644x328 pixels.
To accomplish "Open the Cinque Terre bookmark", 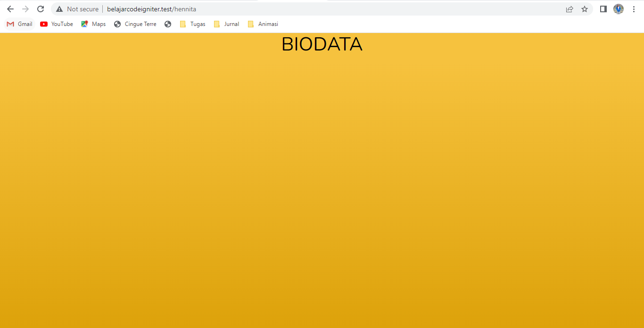I will point(135,24).
